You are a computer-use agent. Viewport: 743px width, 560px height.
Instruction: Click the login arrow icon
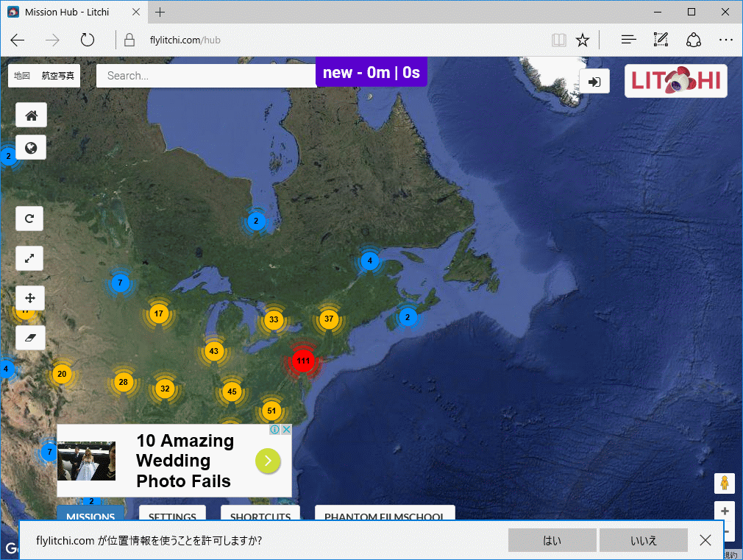click(x=594, y=81)
